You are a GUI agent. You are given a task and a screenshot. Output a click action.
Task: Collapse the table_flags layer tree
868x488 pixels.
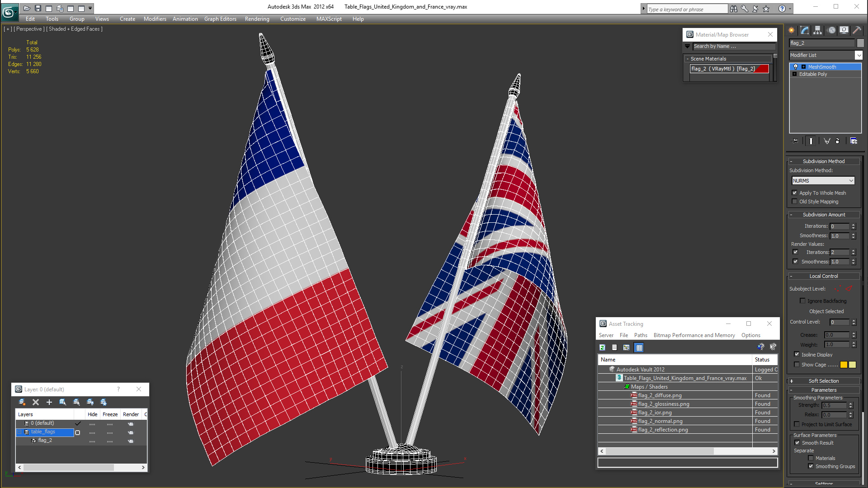pyautogui.click(x=20, y=432)
